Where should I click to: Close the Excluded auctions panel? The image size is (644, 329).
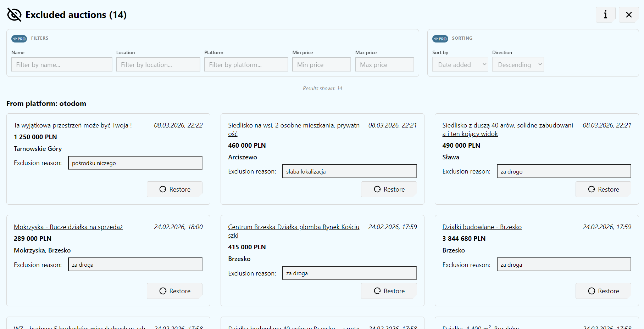click(628, 15)
